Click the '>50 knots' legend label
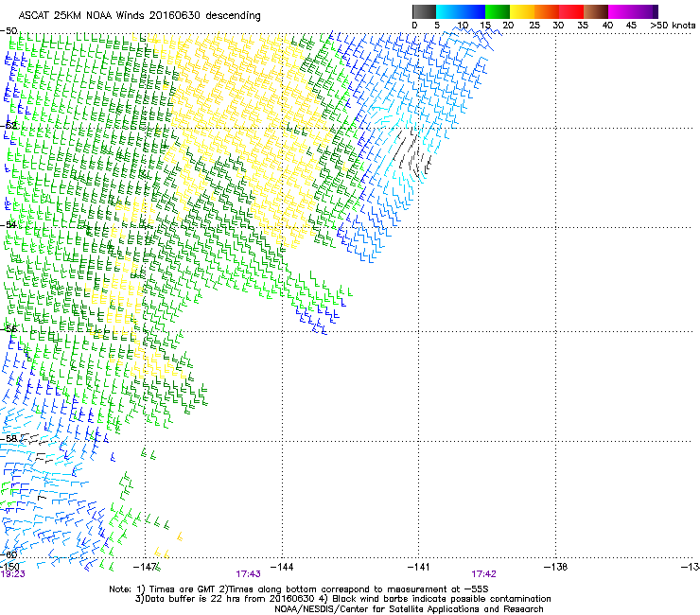This screenshot has height=615, width=700. point(673,26)
